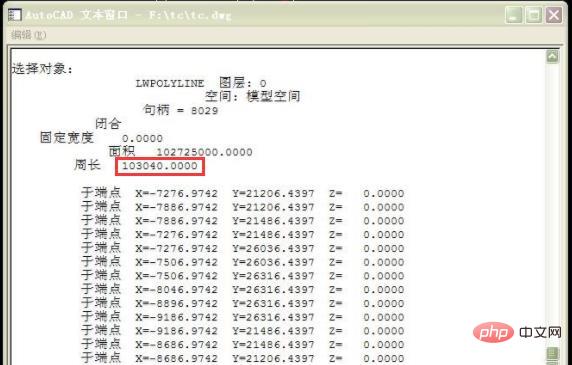Click the X=-8046.9742 coordinate
The width and height of the screenshot is (572, 365).
coord(177,290)
